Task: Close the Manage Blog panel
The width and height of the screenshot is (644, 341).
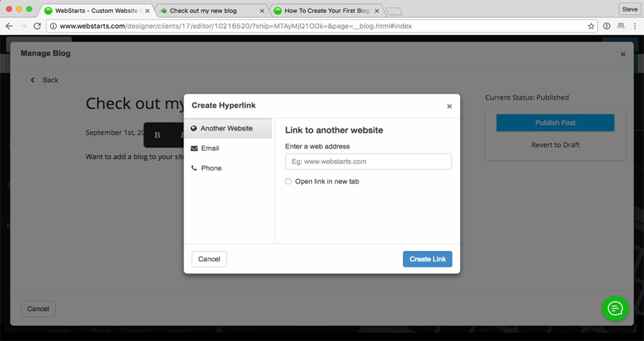Action: point(623,55)
